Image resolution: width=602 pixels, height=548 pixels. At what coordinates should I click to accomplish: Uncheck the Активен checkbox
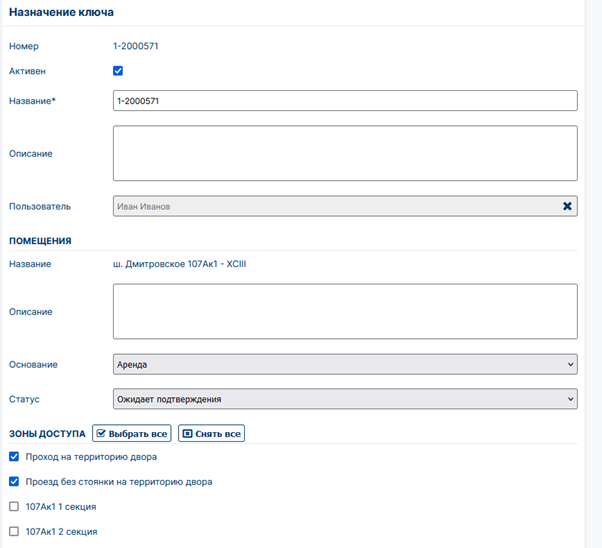point(118,71)
